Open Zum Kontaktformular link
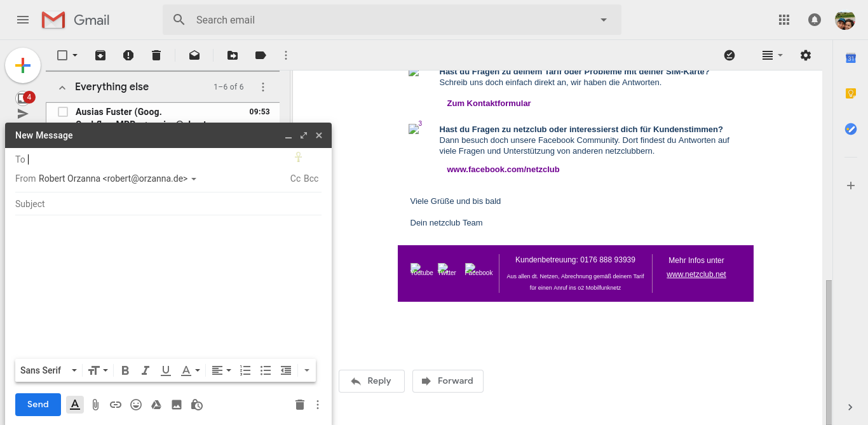The width and height of the screenshot is (868, 425). tap(489, 103)
